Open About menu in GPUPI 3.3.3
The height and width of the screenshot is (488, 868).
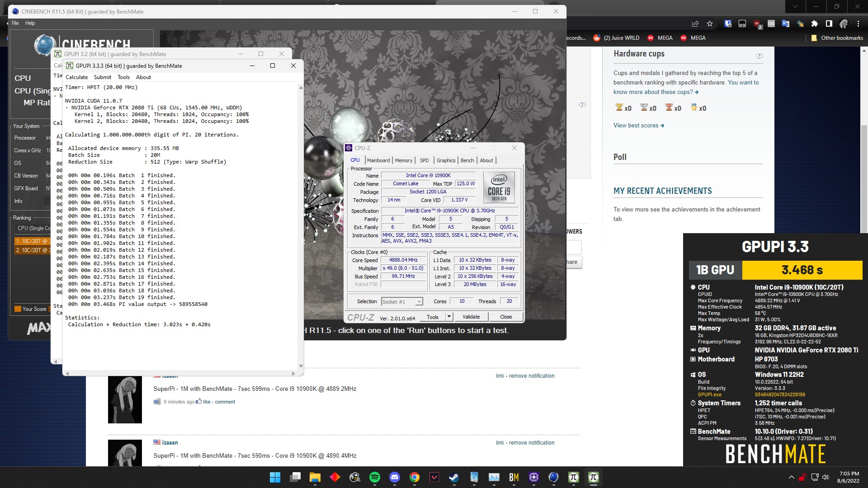(x=144, y=77)
